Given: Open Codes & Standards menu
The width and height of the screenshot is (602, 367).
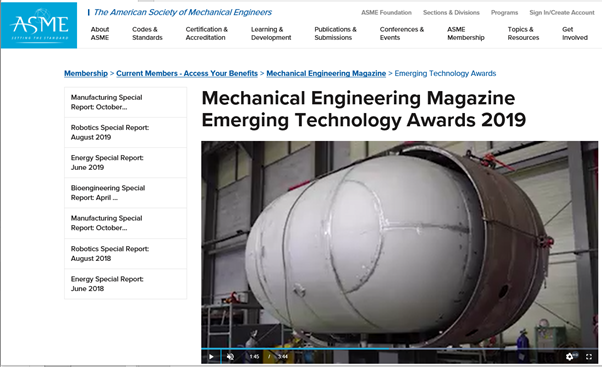Looking at the screenshot, I should [147, 33].
